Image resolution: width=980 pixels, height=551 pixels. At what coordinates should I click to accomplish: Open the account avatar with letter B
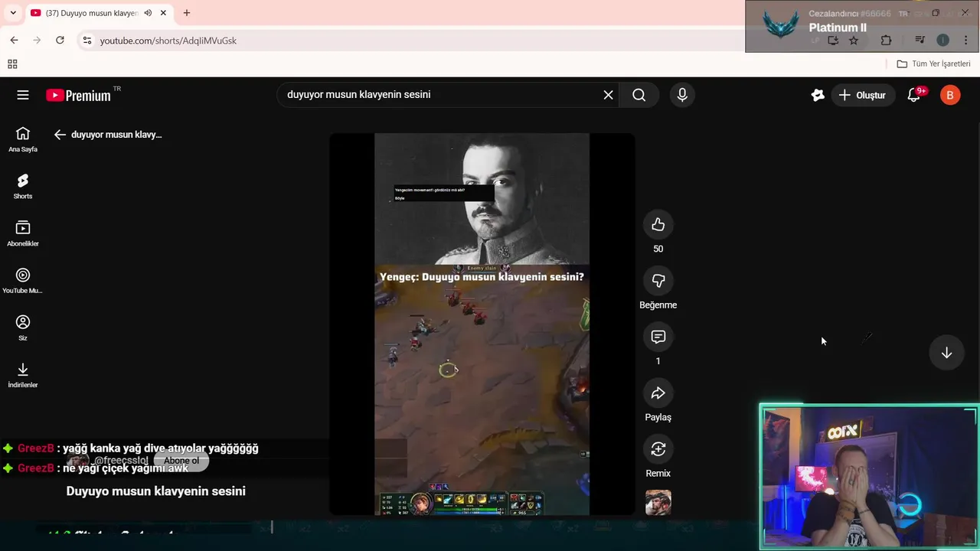(950, 95)
